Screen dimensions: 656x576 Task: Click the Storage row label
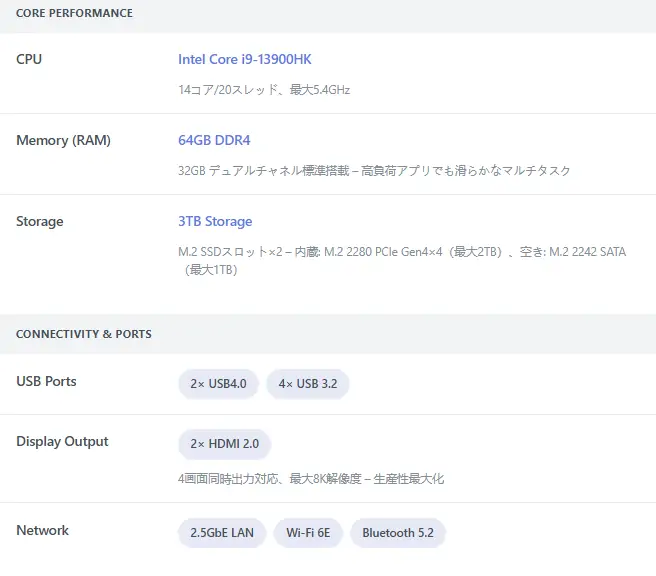click(x=40, y=221)
